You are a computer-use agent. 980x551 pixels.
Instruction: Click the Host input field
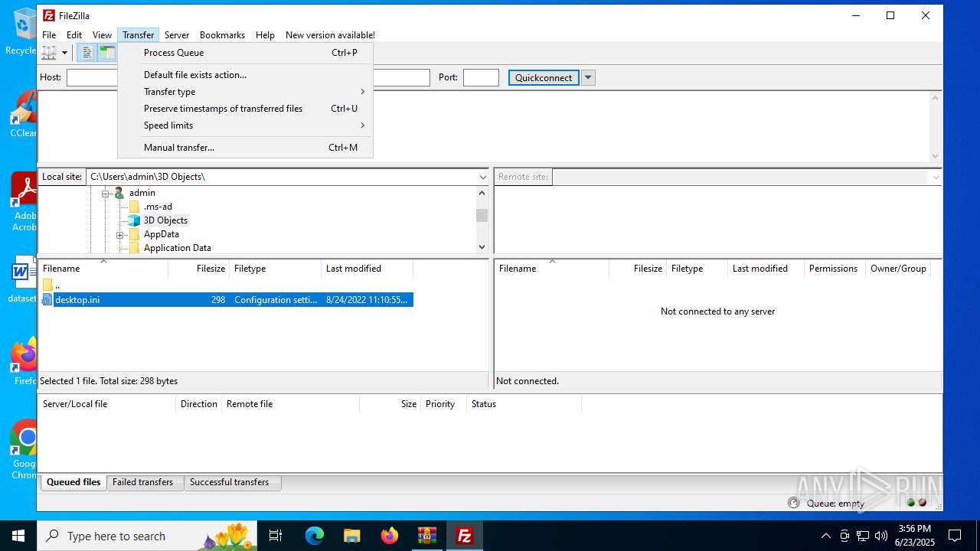point(92,77)
